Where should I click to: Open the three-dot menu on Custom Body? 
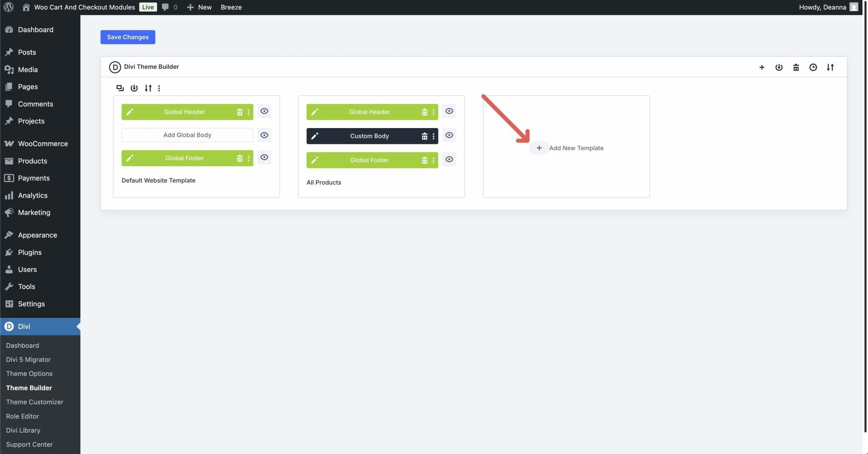pos(433,136)
